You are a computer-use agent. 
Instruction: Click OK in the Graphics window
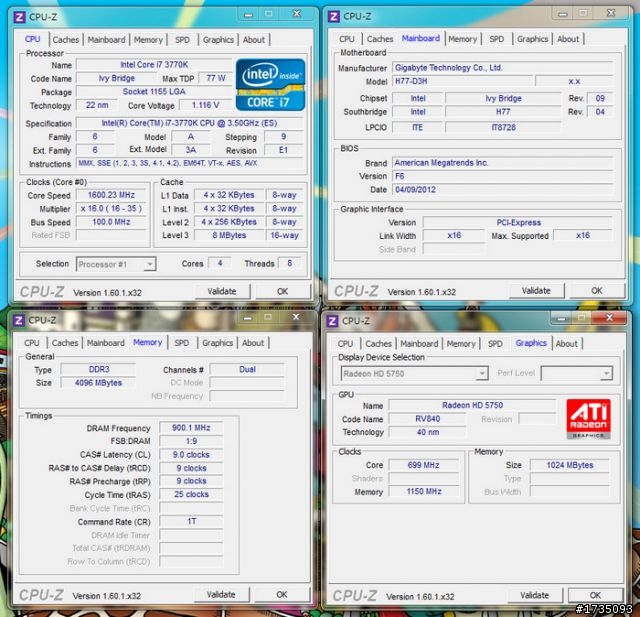coord(595,595)
